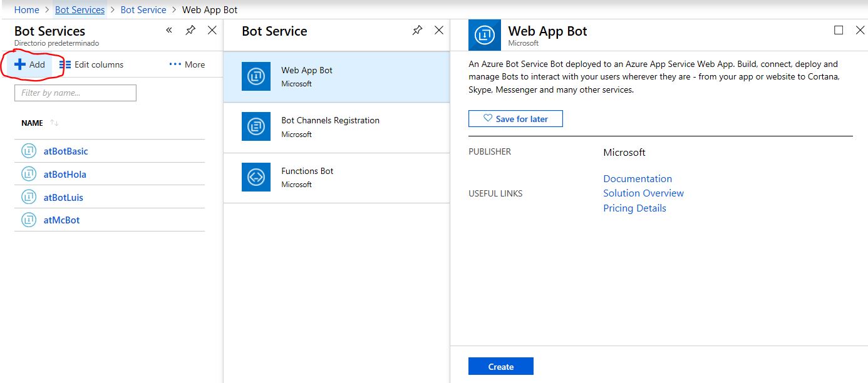
Task: Click the Functions Bot tile icon
Action: [x=256, y=177]
